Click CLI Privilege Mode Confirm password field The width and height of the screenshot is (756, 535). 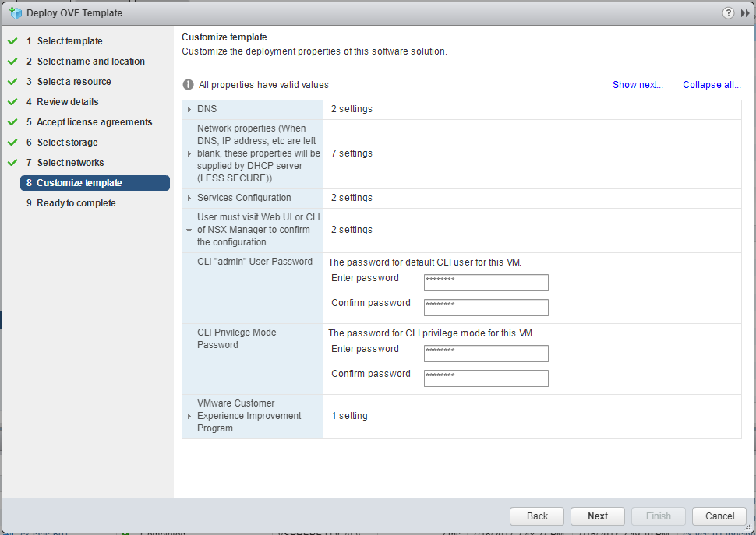(486, 378)
